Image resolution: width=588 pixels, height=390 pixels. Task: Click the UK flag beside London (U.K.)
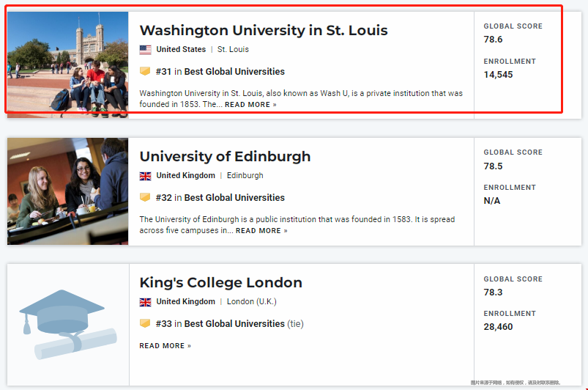coord(145,302)
